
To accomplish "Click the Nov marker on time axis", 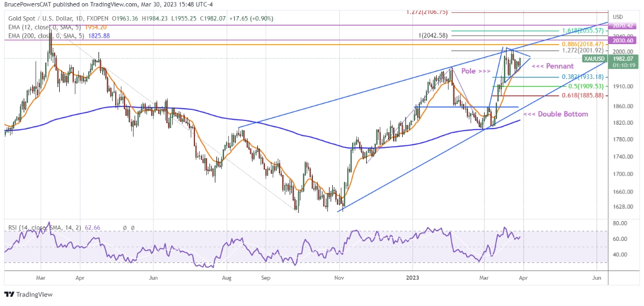I will tap(339, 278).
